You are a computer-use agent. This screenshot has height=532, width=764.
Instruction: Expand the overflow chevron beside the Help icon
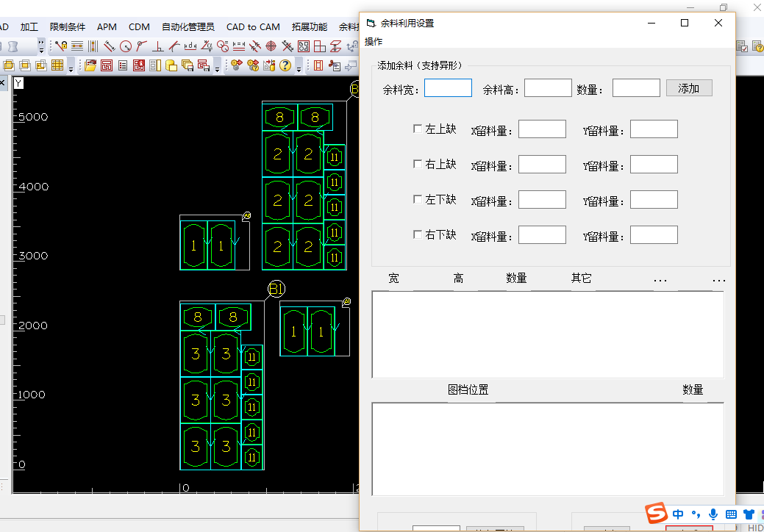pyautogui.click(x=298, y=68)
